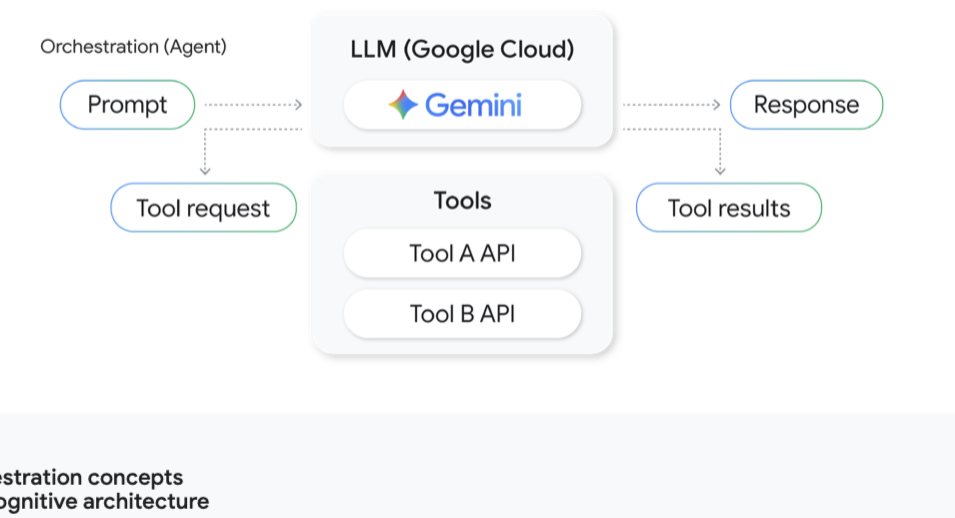Click the Gemini wordmark text
955x518 pixels.
point(473,105)
